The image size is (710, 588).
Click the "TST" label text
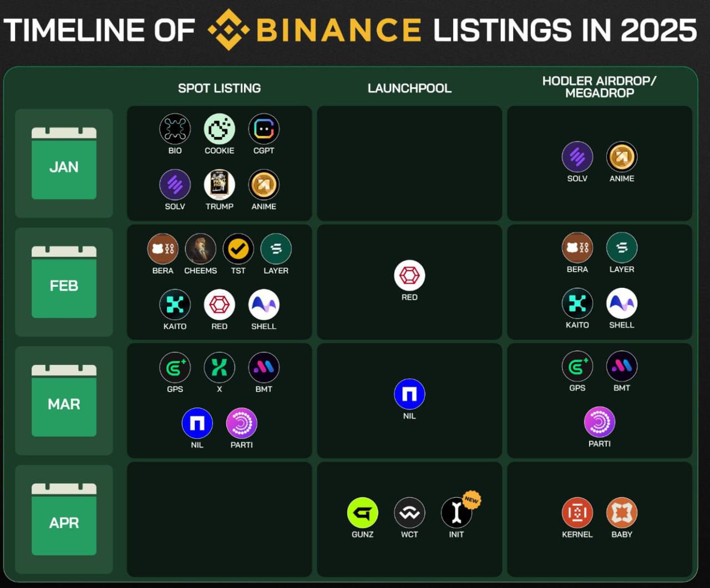[238, 271]
